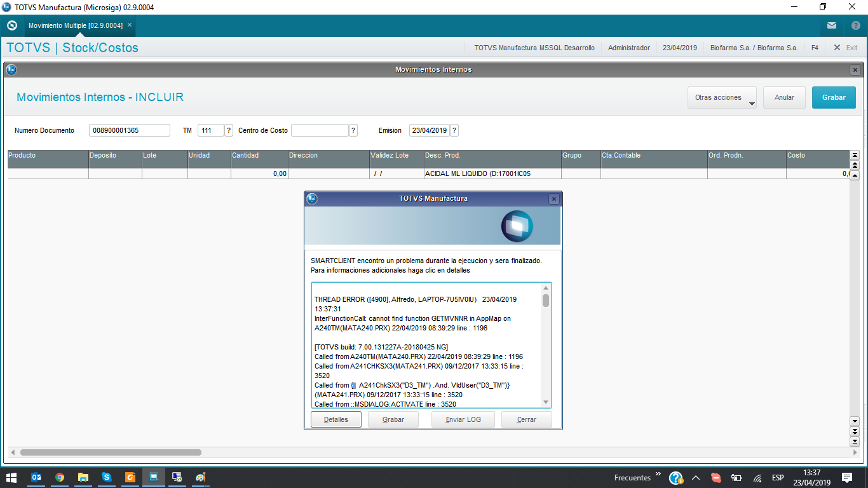Click the 23/04/2019 date in the header
Viewport: 868px width, 488px height.
pos(680,48)
